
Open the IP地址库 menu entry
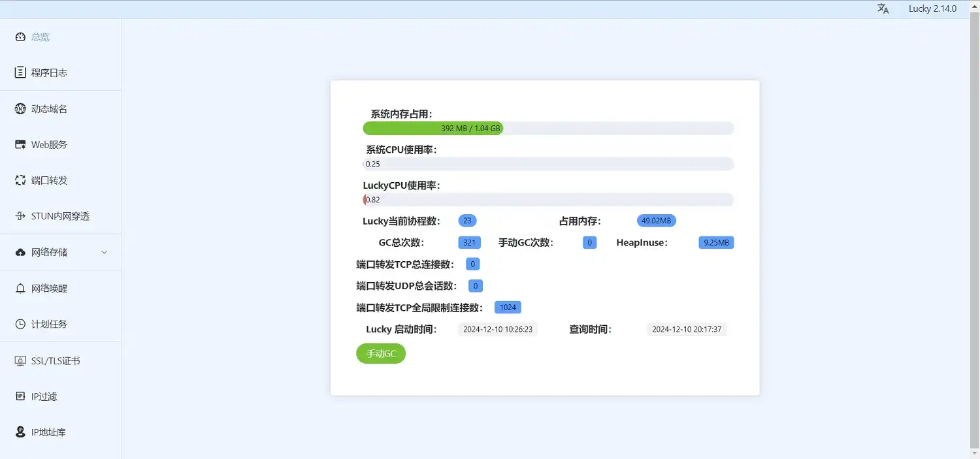[48, 432]
